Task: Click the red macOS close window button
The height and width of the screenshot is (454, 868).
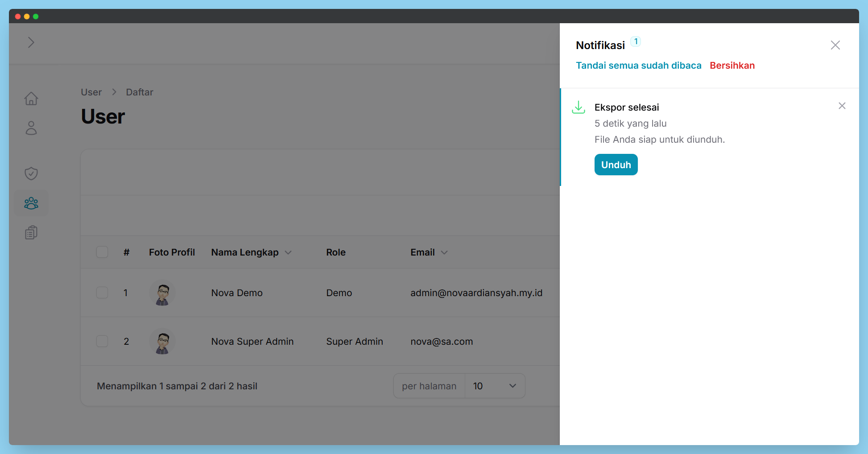Action: pos(18,17)
